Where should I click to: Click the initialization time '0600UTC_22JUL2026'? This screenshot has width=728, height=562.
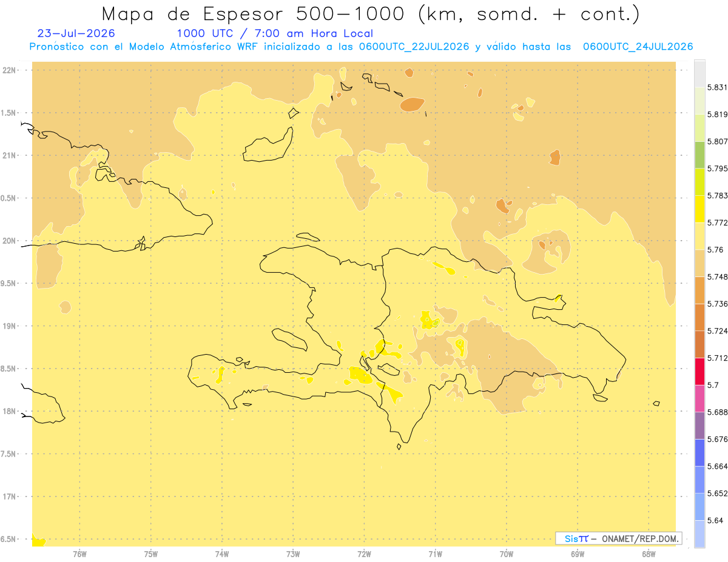coord(414,47)
